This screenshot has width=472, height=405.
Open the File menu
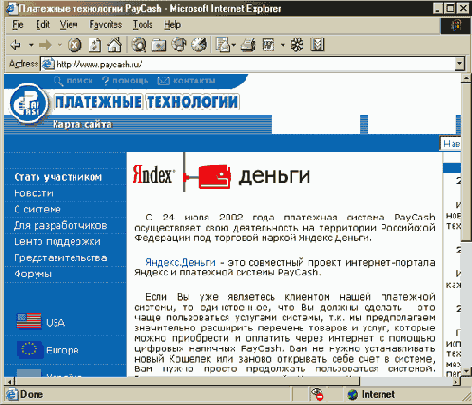pos(18,25)
